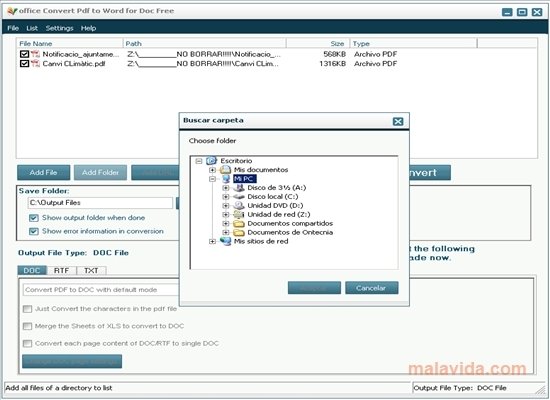The width and height of the screenshot is (550, 400).
Task: Select Mi PC in folder tree
Action: pyautogui.click(x=244, y=179)
